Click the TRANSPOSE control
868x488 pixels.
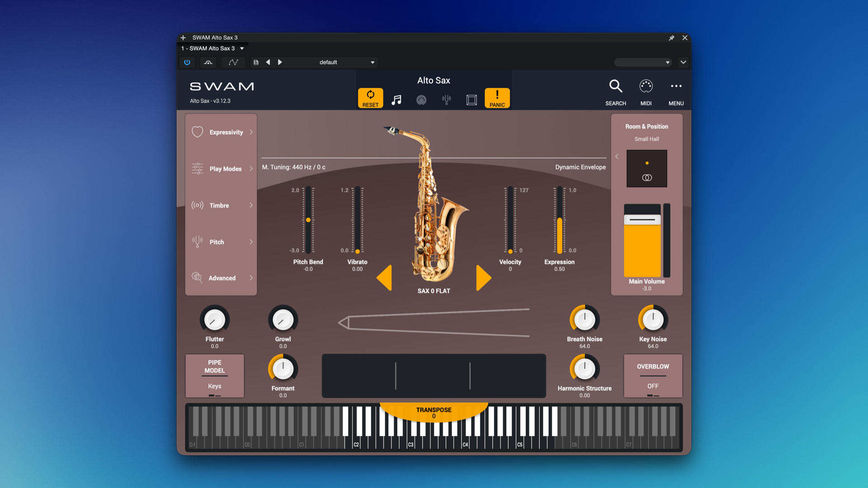point(434,412)
